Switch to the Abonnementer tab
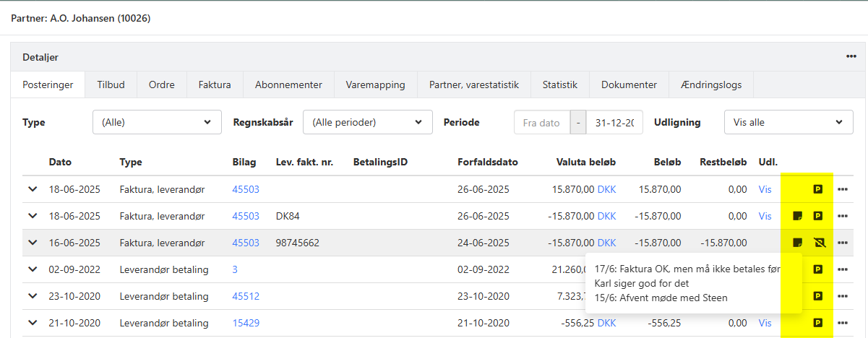868x338 pixels. pos(288,84)
